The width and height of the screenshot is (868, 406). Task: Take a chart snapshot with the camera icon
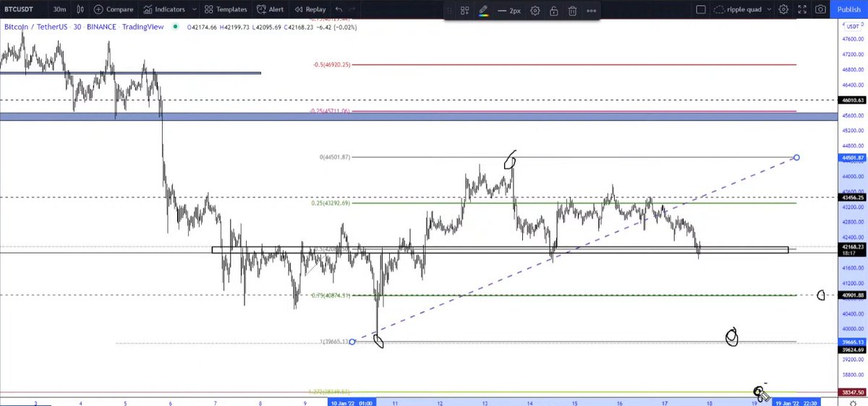pyautogui.click(x=820, y=9)
